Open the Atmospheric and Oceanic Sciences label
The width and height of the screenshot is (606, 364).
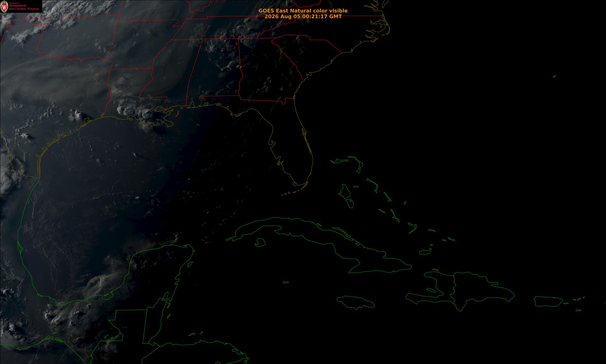click(24, 7)
